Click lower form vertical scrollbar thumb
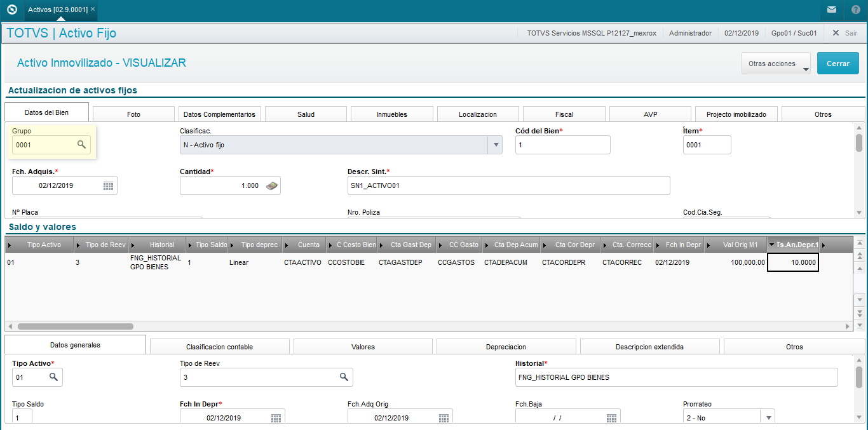Image resolution: width=868 pixels, height=430 pixels. 859,377
